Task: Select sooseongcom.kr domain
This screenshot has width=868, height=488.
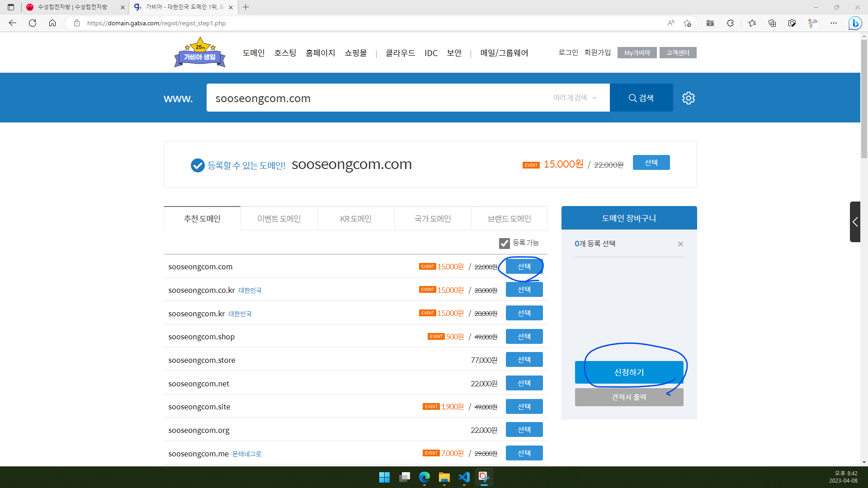Action: 524,313
